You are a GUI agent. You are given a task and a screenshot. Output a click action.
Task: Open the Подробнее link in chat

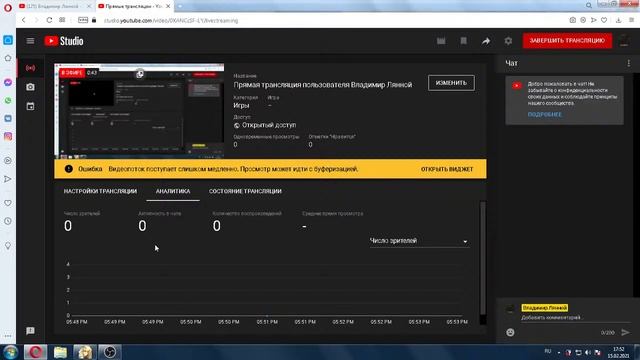coord(544,115)
